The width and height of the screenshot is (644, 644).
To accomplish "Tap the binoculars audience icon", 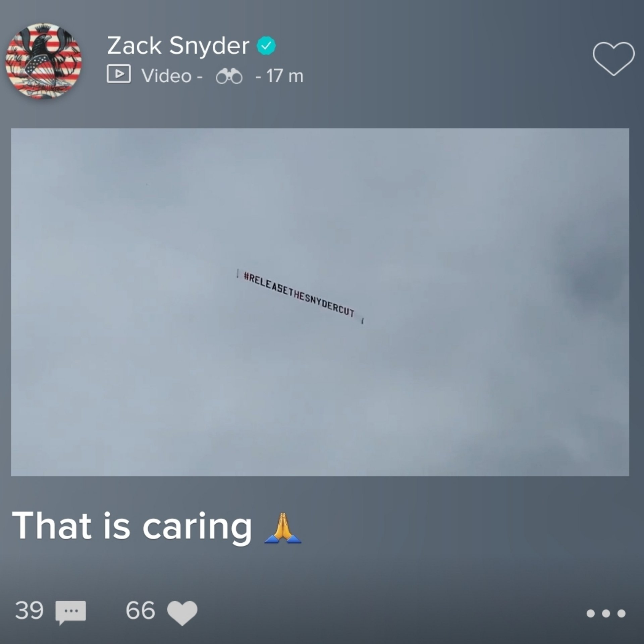I will pos(229,76).
